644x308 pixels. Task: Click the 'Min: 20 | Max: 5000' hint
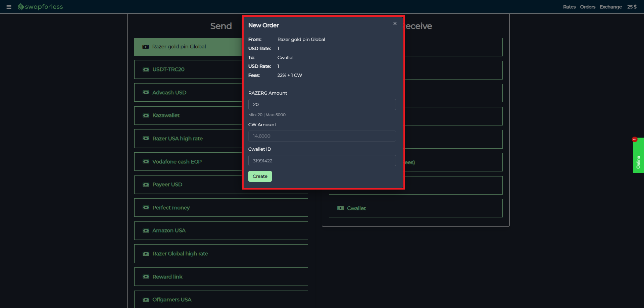tap(267, 115)
